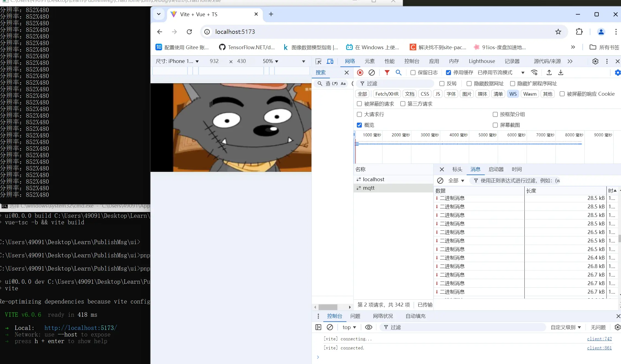Select the localhost request row
This screenshot has width=621, height=364.
[373, 180]
